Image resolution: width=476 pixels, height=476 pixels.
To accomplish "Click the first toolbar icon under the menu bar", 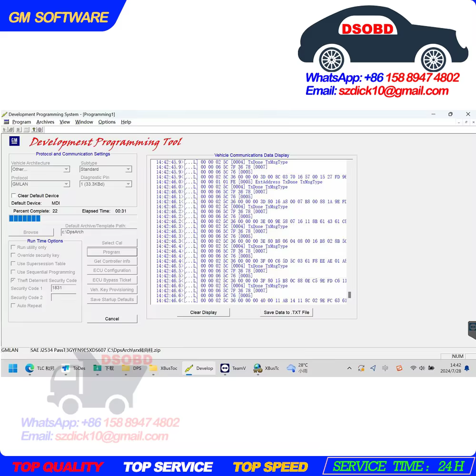I will tap(5, 129).
